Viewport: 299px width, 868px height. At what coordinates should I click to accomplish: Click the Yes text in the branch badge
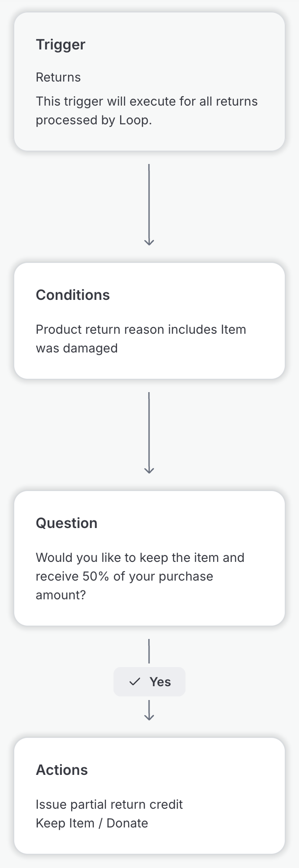pyautogui.click(x=160, y=682)
